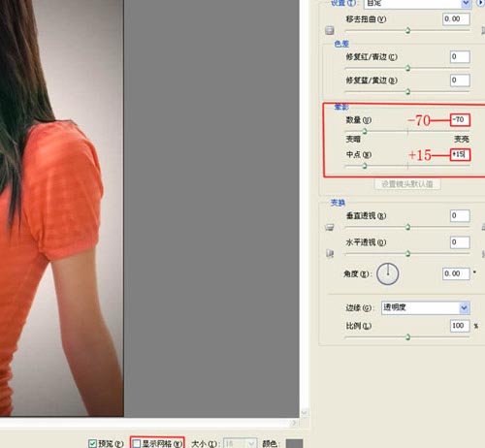Click the 垂直透视 slider handle
Viewport: 485px width, 448px height.
(407, 227)
